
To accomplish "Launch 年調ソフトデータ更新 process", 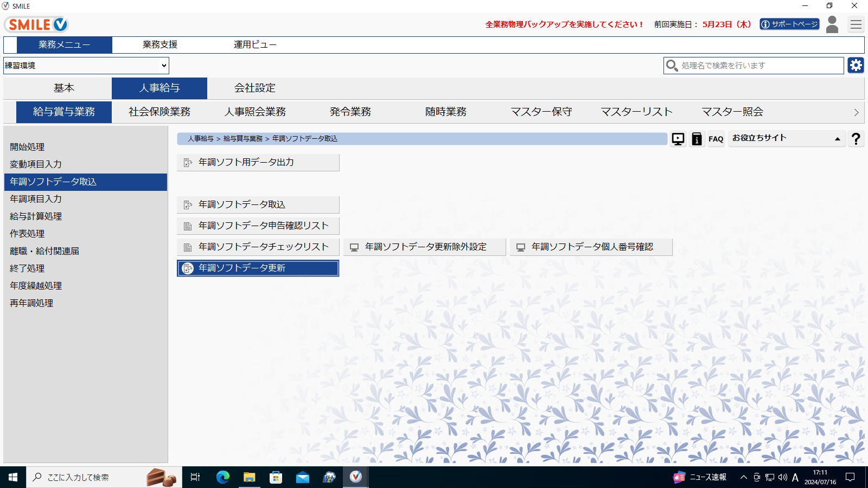I will [258, 268].
